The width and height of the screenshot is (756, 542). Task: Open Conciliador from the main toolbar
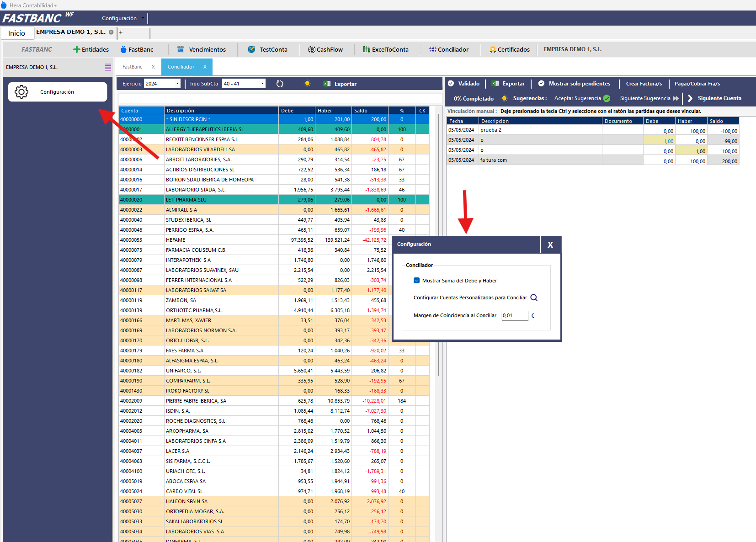(x=449, y=49)
